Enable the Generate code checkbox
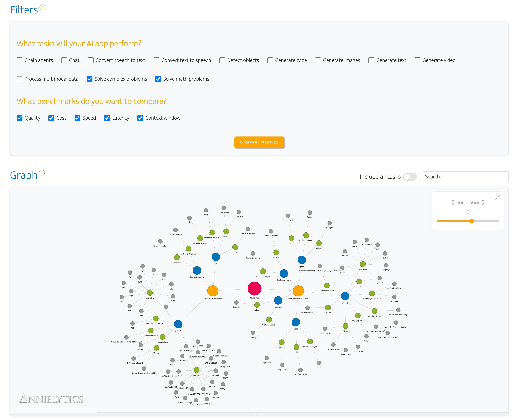The width and height of the screenshot is (516, 420). pos(270,60)
